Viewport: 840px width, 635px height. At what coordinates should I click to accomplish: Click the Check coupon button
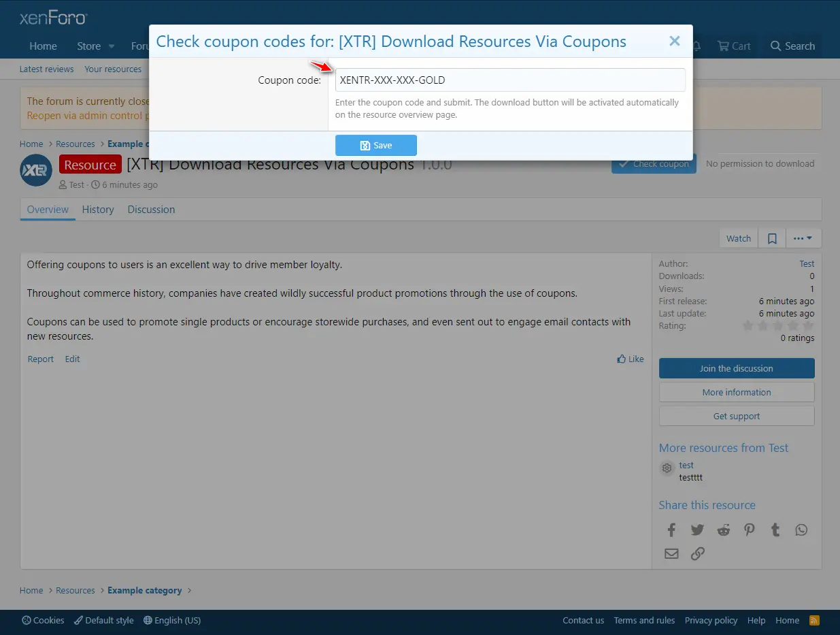pyautogui.click(x=654, y=163)
